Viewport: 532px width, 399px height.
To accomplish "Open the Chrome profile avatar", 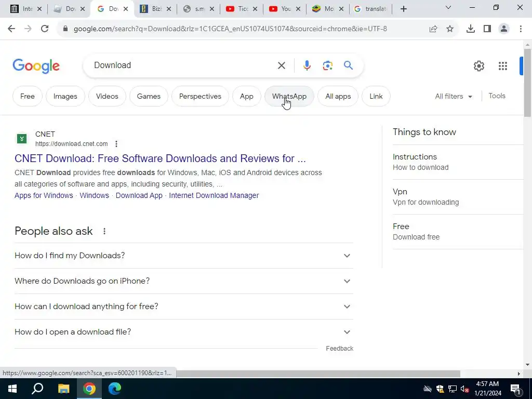I will 504,29.
